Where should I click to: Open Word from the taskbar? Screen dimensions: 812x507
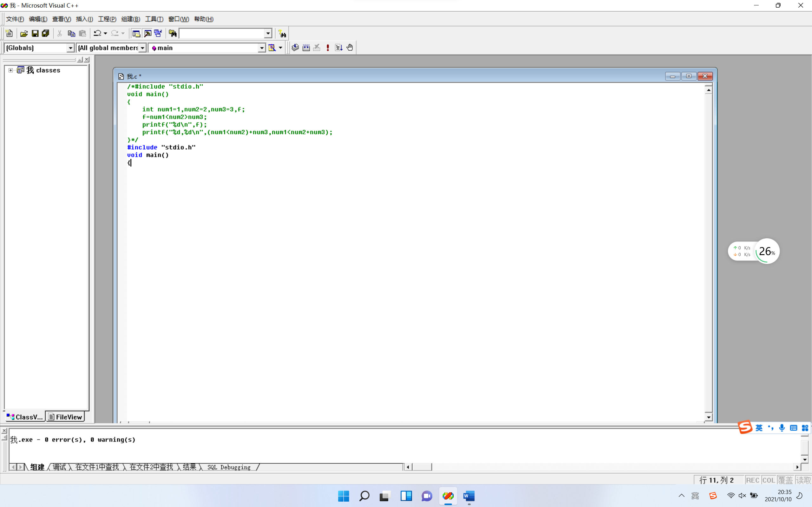point(469,496)
